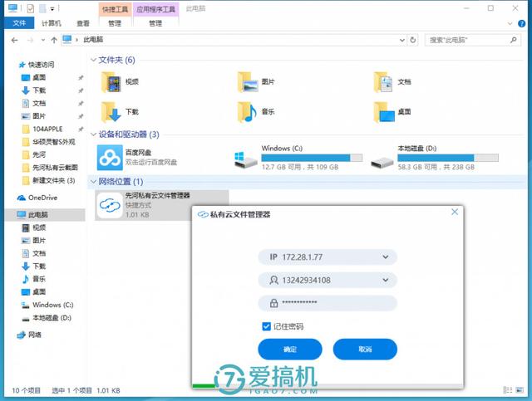Click the forward navigation arrow
532x401 pixels.
click(30, 41)
